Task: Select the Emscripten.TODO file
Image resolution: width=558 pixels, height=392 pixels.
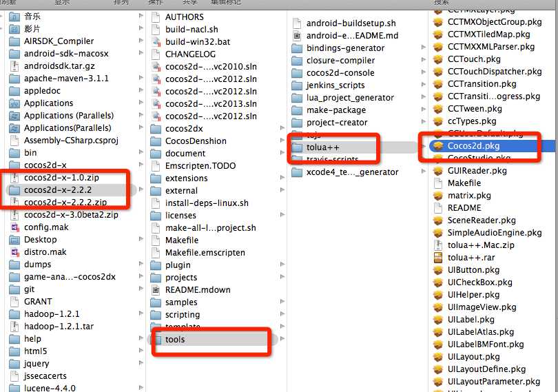Action: (200, 166)
